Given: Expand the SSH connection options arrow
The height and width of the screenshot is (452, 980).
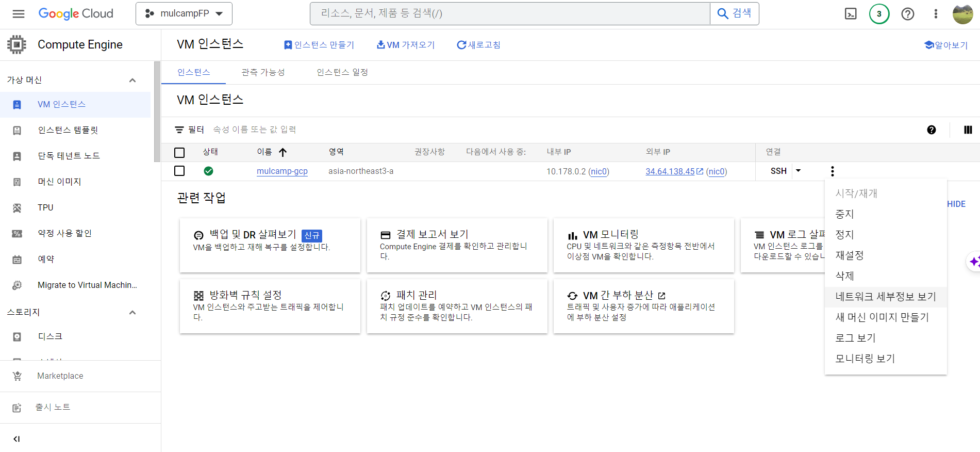Looking at the screenshot, I should coord(798,171).
